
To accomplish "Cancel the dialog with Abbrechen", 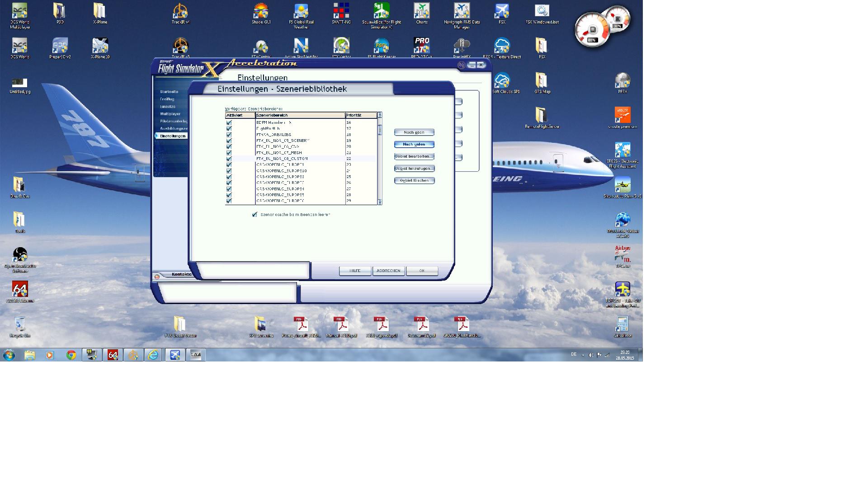I will point(388,271).
